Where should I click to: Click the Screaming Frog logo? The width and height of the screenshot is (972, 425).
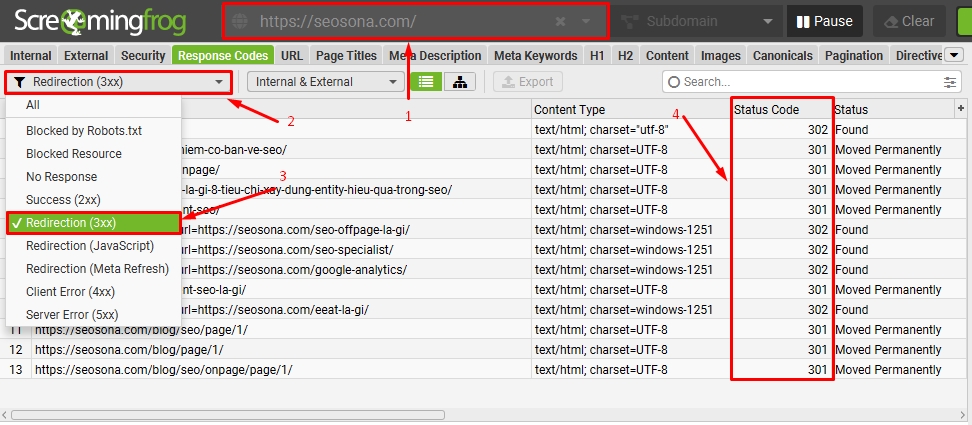click(100, 22)
